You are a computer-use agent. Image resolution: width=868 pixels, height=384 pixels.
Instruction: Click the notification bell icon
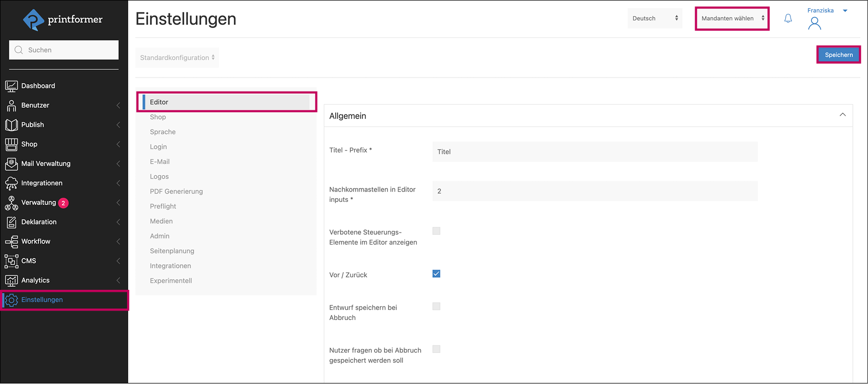pyautogui.click(x=788, y=19)
